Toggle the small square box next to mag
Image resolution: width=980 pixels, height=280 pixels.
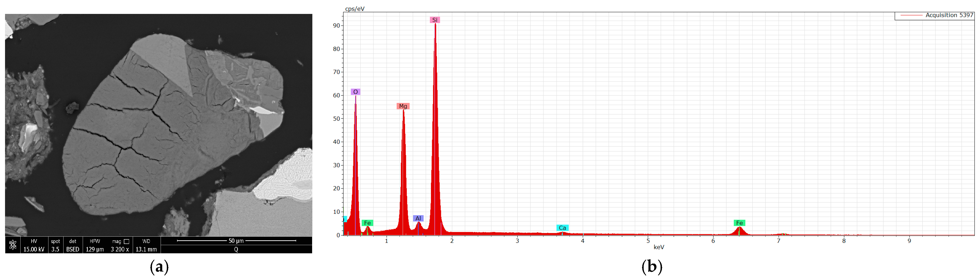(127, 241)
